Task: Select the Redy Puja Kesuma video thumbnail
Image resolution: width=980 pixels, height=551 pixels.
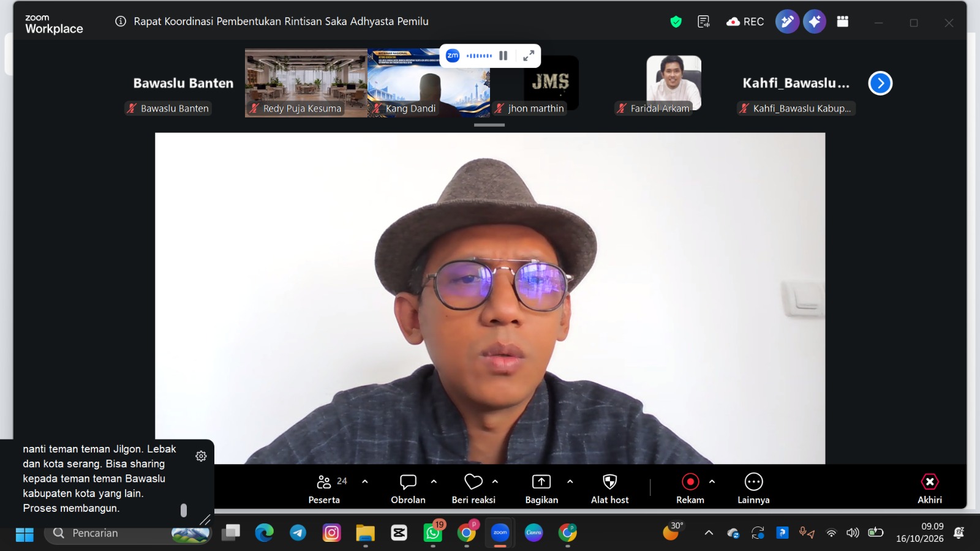Action: point(306,83)
